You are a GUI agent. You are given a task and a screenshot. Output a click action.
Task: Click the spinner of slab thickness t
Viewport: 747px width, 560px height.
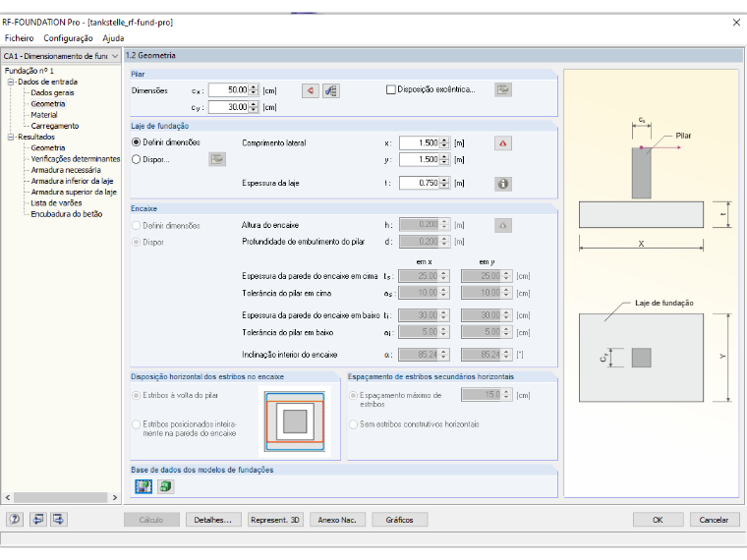pos(444,183)
